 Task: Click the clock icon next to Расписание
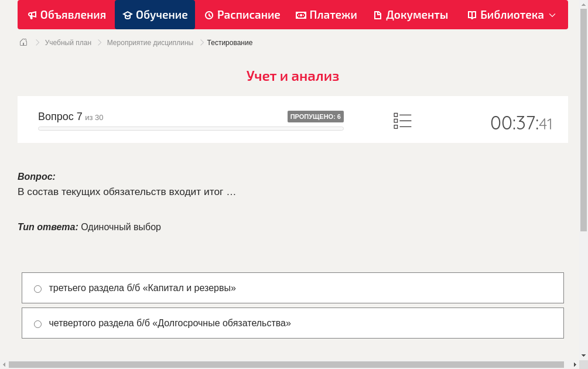[x=208, y=15]
